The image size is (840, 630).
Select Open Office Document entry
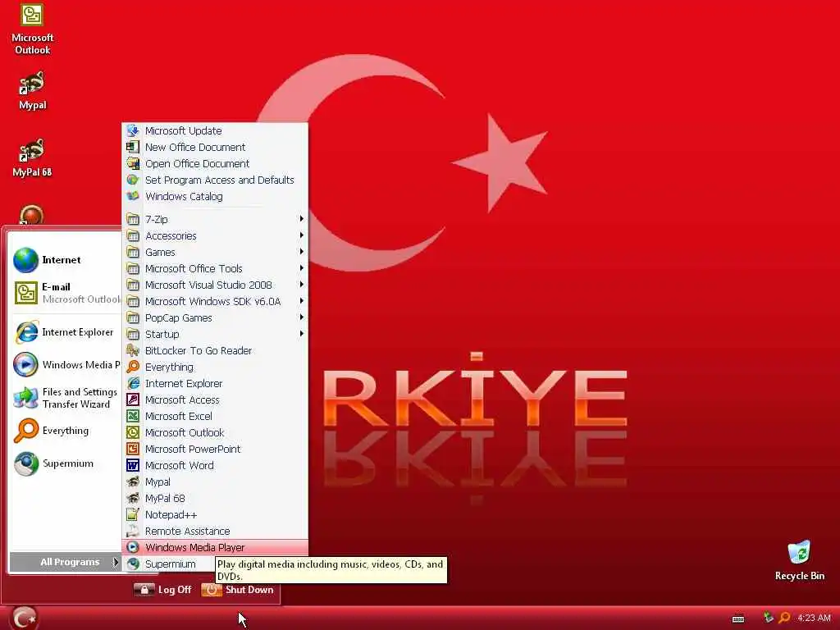point(215,163)
